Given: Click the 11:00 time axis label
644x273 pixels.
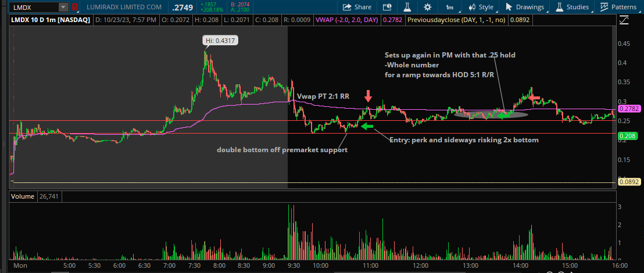Looking at the screenshot, I should [x=370, y=265].
